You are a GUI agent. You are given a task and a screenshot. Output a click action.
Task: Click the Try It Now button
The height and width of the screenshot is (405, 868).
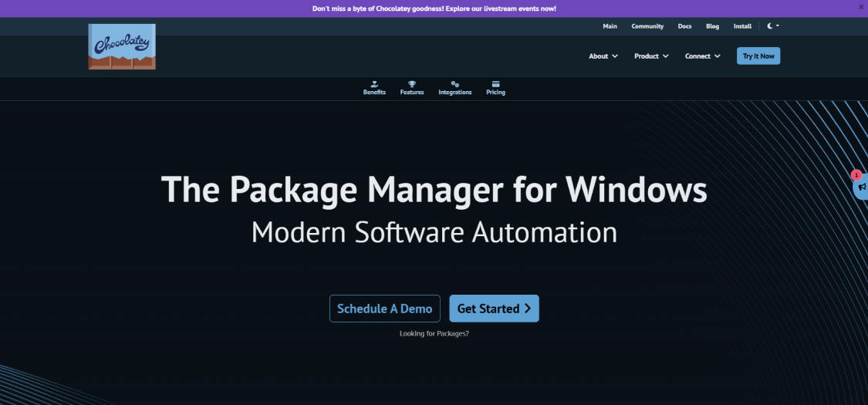758,56
